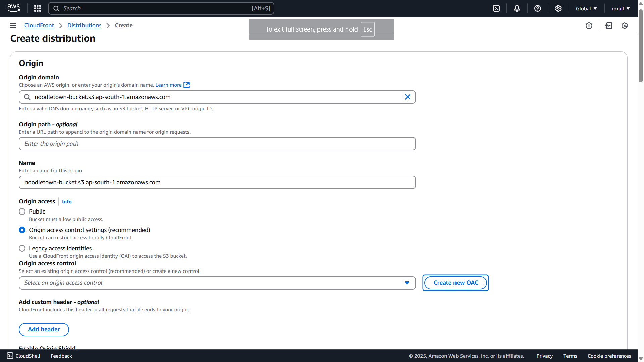This screenshot has height=362, width=644.
Task: Click in the AWS search bar
Action: (x=161, y=8)
